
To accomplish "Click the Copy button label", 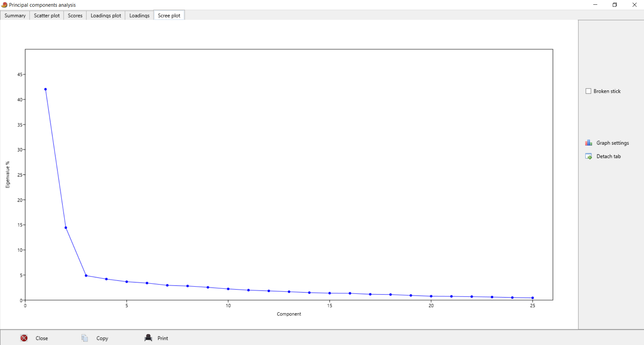I will (102, 338).
